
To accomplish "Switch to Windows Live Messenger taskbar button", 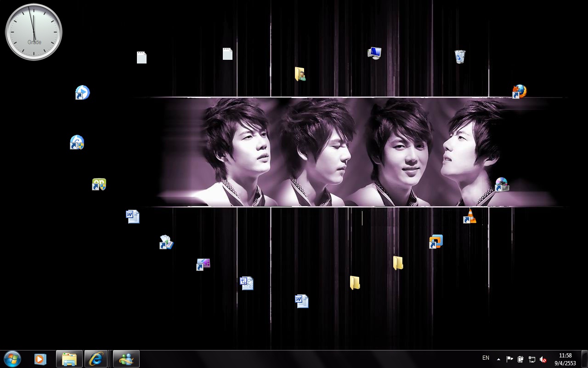I will click(126, 359).
